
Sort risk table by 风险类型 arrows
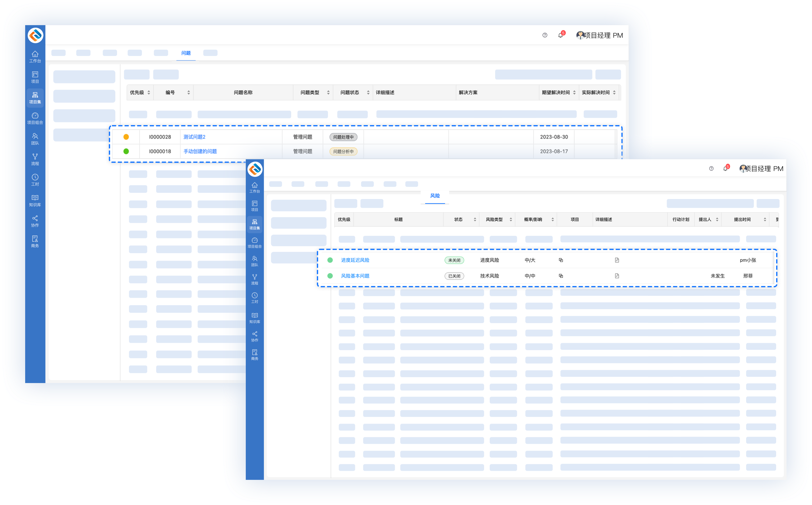point(511,219)
